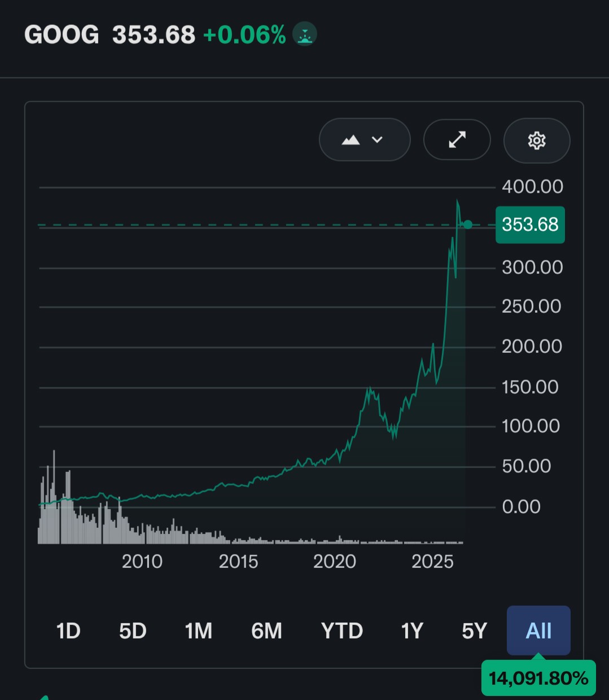Click the 150.00 axis label

pyautogui.click(x=530, y=387)
